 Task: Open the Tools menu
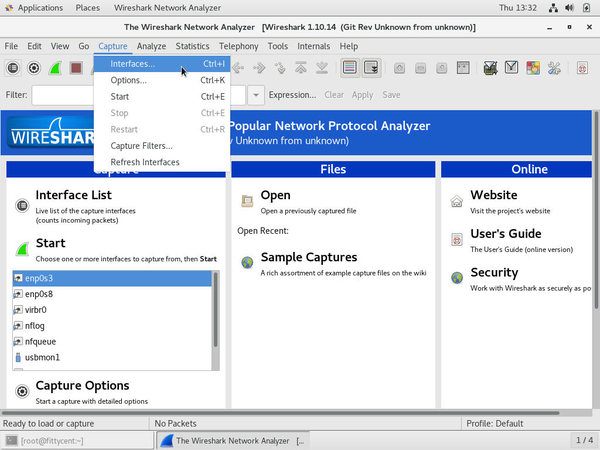click(x=278, y=46)
